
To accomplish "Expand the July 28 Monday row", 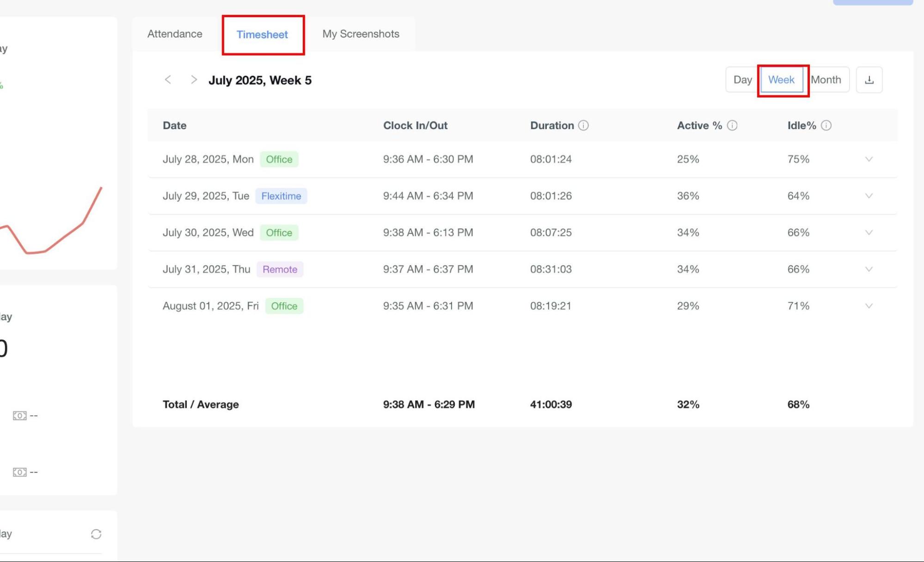I will (x=869, y=159).
